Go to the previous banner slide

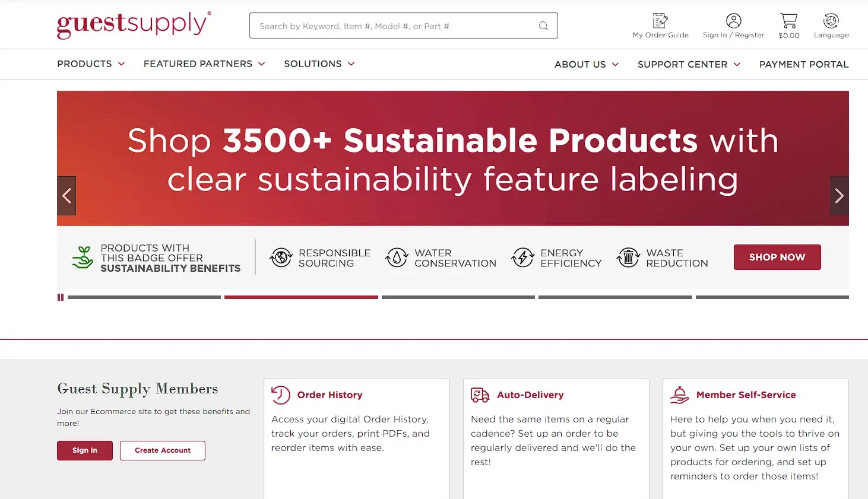pos(66,196)
